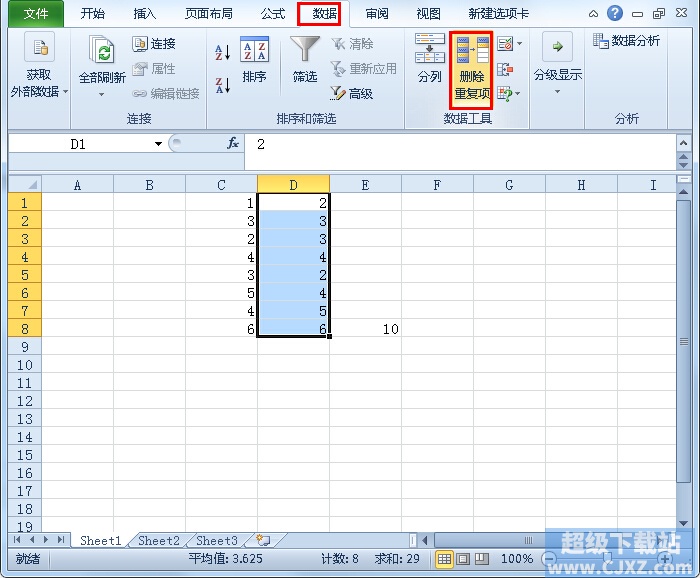Switch to Page Break Preview in status bar

[x=481, y=559]
